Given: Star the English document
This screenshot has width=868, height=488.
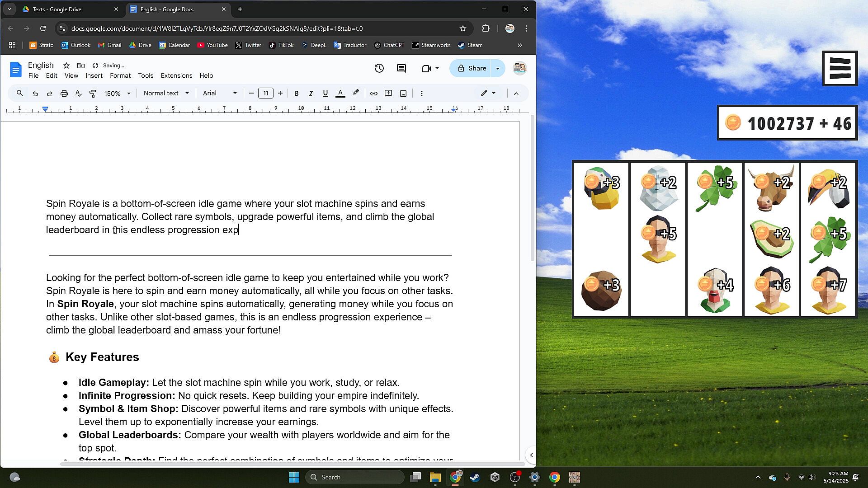Looking at the screenshot, I should click(x=66, y=66).
